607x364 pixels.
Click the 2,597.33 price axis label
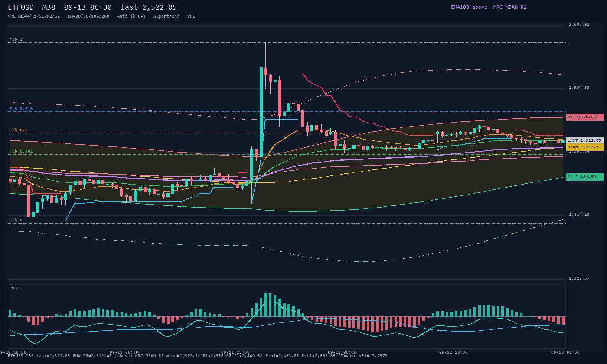579,88
